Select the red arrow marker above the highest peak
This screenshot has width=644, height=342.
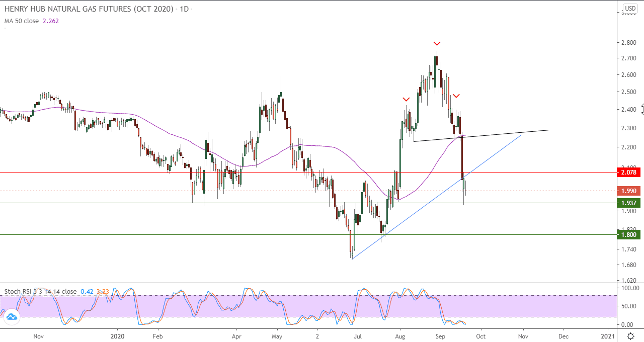(437, 43)
